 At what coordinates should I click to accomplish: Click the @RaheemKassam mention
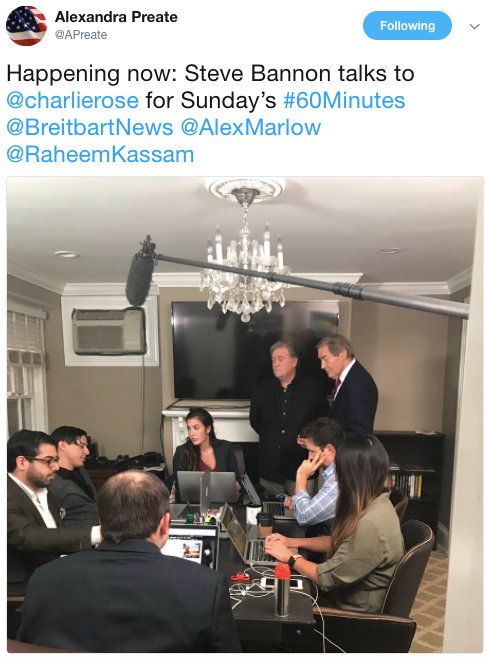(100, 154)
